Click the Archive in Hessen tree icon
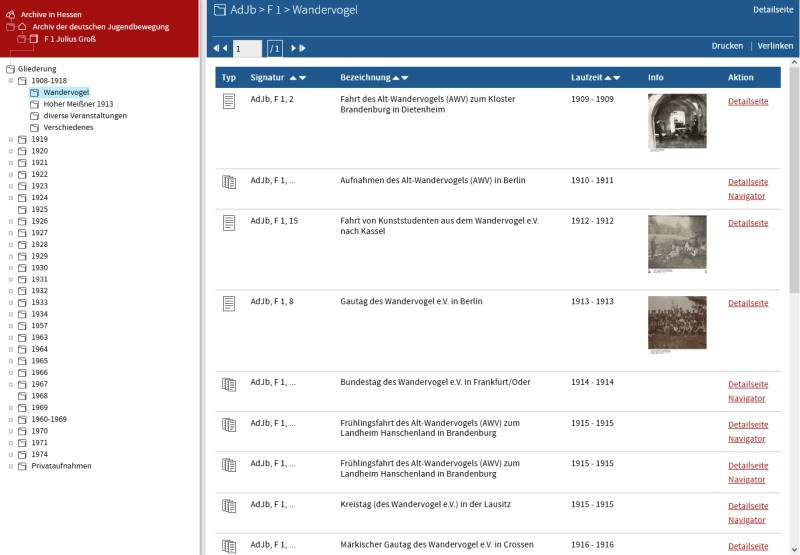This screenshot has width=800, height=555. click(x=10, y=16)
